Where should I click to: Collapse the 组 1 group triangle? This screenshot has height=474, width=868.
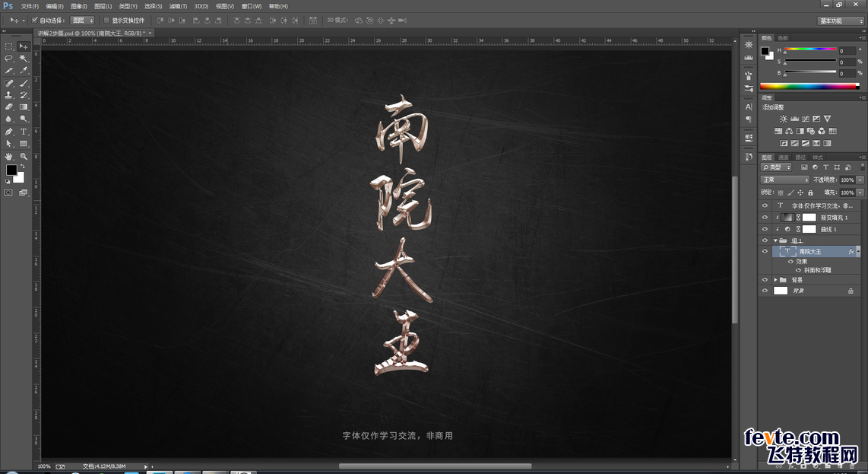775,240
